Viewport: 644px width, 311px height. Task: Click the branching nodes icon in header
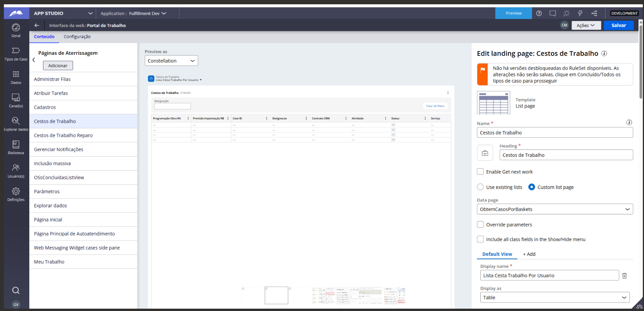(594, 13)
